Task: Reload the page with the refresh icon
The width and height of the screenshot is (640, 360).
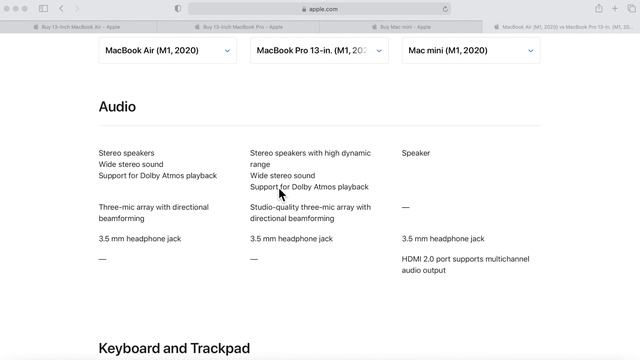Action: (445, 9)
